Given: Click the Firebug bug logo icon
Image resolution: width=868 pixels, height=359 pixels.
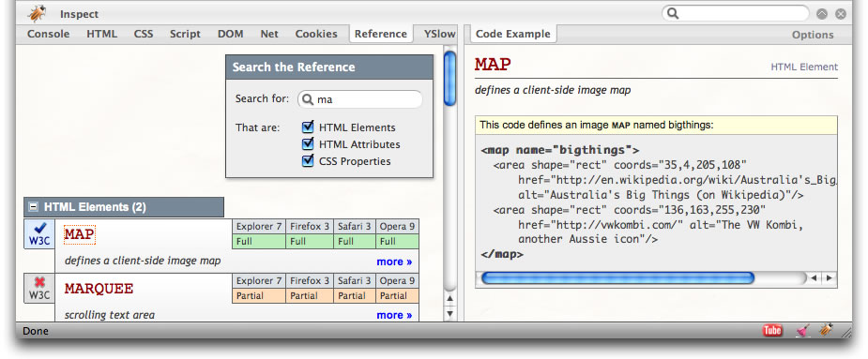Looking at the screenshot, I should (x=37, y=13).
